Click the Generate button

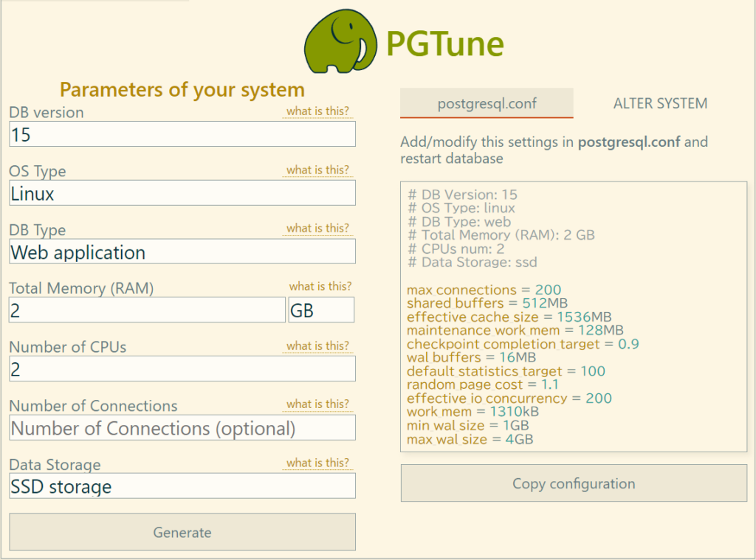pos(182,532)
